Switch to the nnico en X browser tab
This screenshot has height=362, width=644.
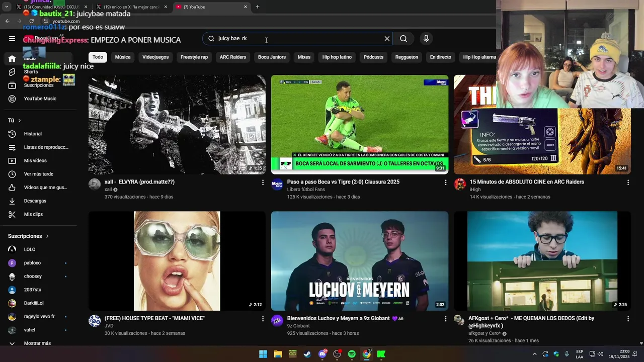(132, 7)
